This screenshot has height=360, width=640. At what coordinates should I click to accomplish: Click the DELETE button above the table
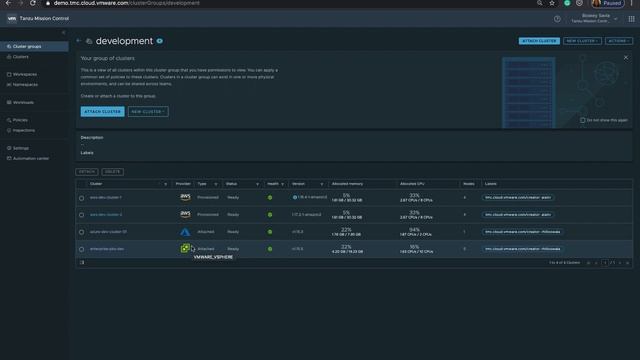pyautogui.click(x=113, y=172)
